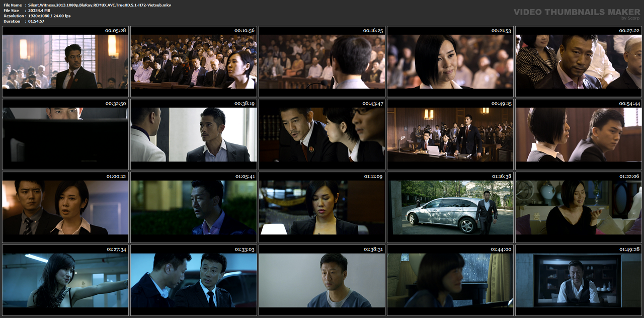Image resolution: width=644 pixels, height=318 pixels.
Task: Select the frame at 01:27:34
Action: point(65,280)
